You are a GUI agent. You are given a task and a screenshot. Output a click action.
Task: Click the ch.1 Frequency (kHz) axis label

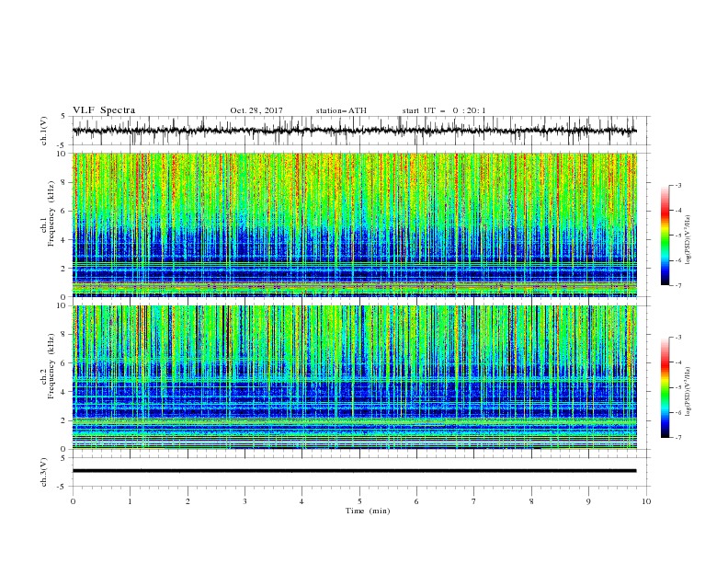coord(48,213)
